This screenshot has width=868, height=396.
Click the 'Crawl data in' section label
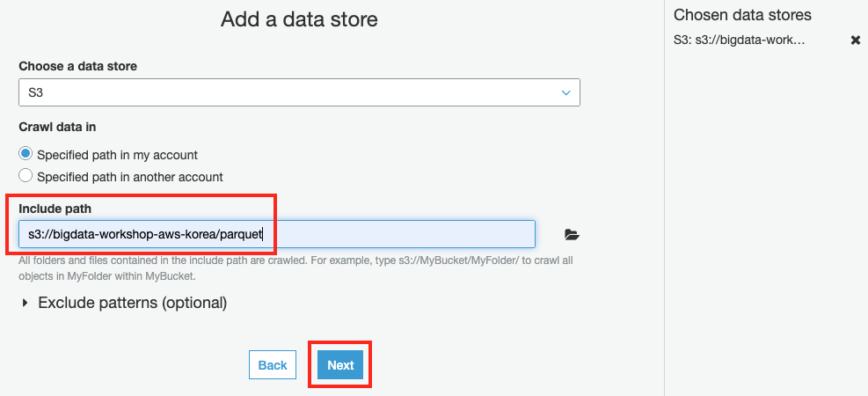click(x=57, y=127)
